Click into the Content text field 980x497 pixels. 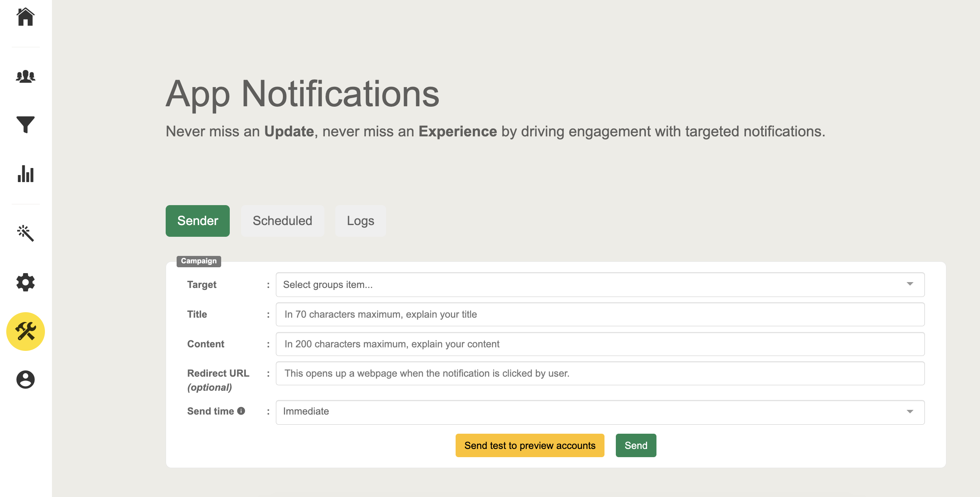tap(600, 344)
